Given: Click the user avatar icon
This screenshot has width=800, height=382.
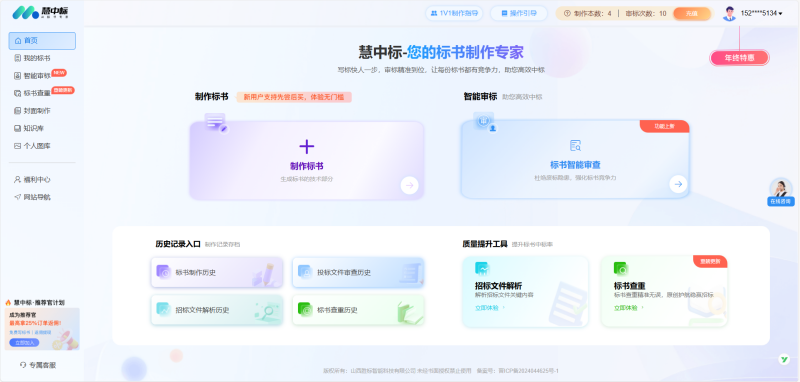Looking at the screenshot, I should point(729,13).
